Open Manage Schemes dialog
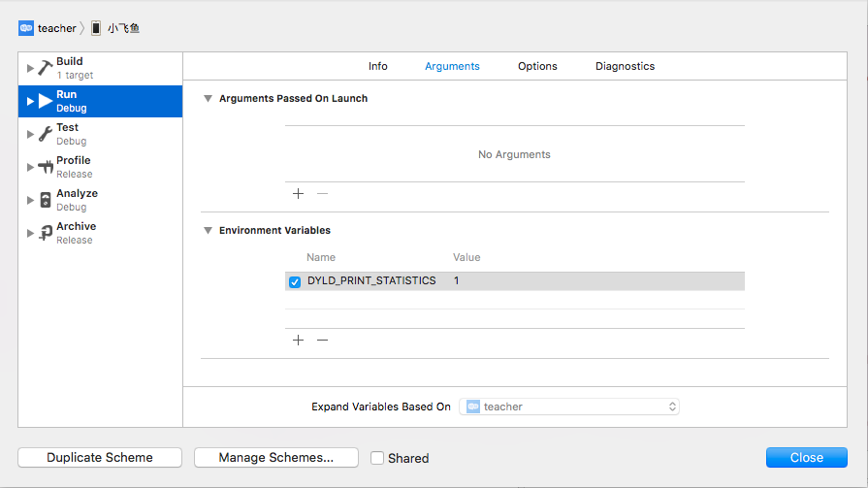The width and height of the screenshot is (868, 488). point(276,458)
